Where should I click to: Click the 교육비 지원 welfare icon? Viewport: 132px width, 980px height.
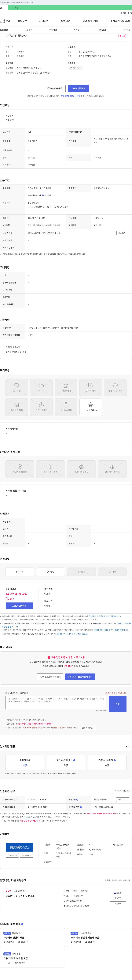point(90,388)
